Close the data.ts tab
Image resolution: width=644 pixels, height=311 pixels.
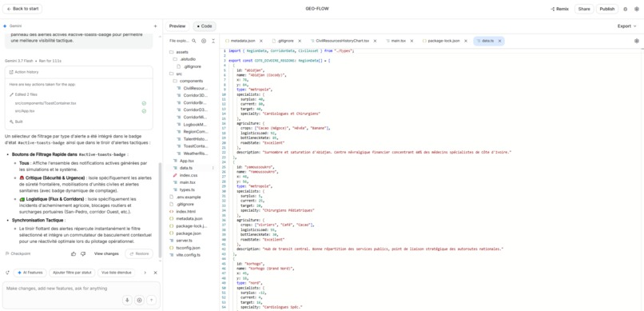coord(500,41)
